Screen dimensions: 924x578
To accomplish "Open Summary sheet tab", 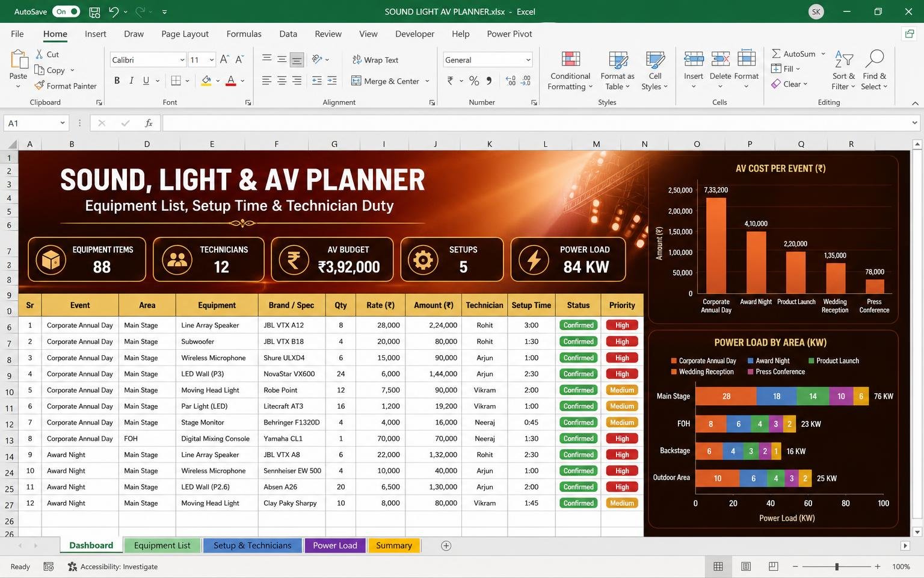I will (x=394, y=545).
